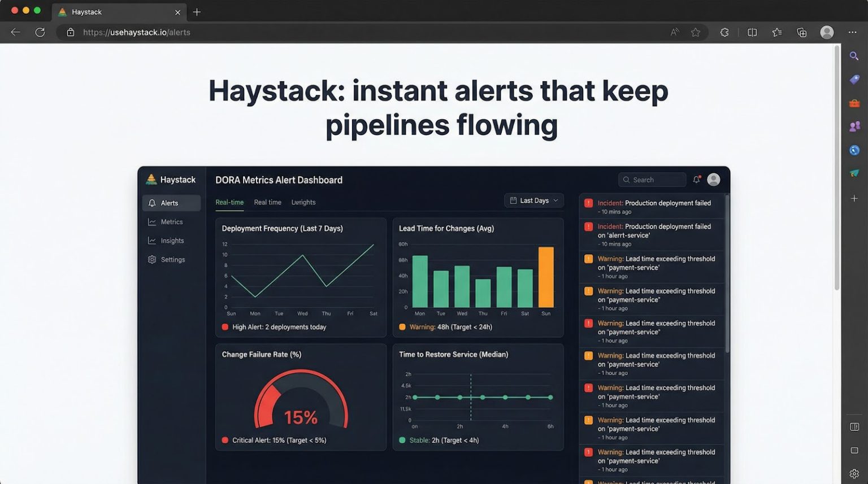
Task: Click the notification bell in dashboard header
Action: coord(697,180)
